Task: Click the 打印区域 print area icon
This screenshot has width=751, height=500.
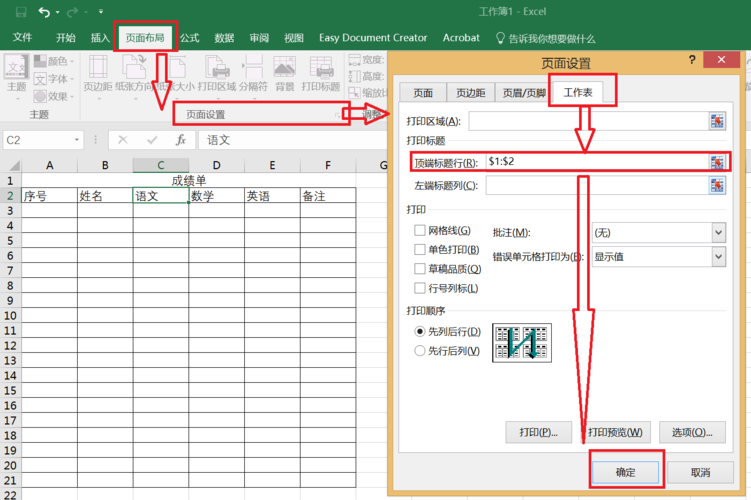Action: point(217,67)
